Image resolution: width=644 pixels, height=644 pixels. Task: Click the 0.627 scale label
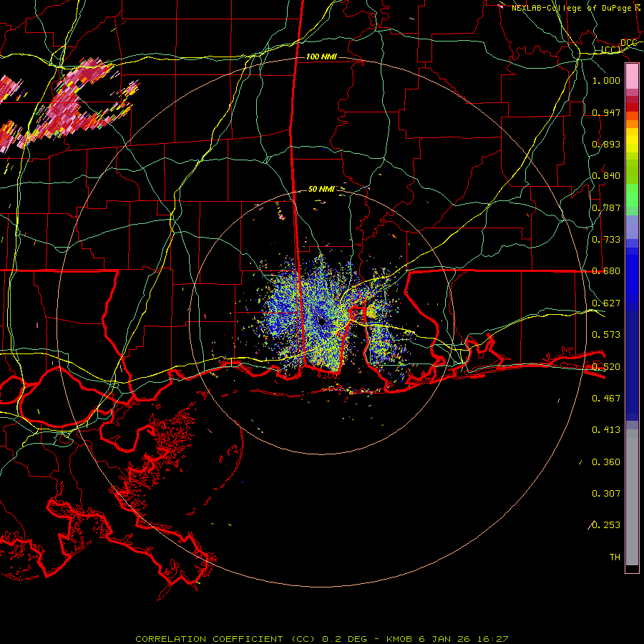pyautogui.click(x=606, y=303)
